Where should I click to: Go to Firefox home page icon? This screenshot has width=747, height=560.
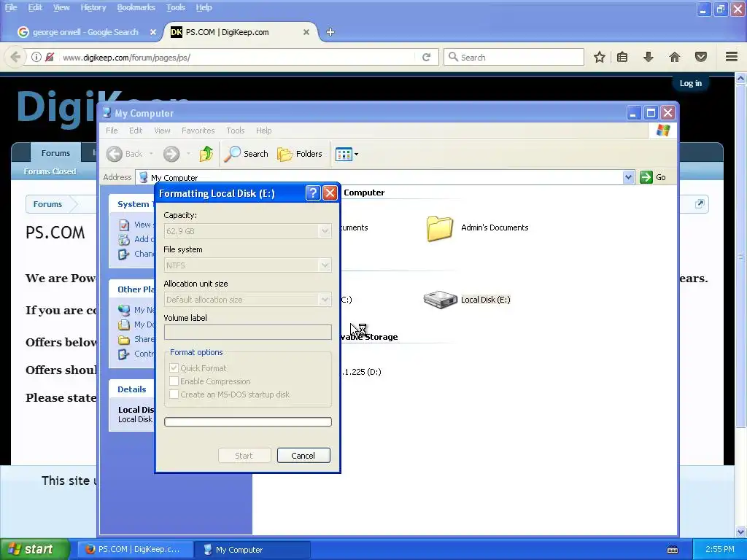pos(675,57)
